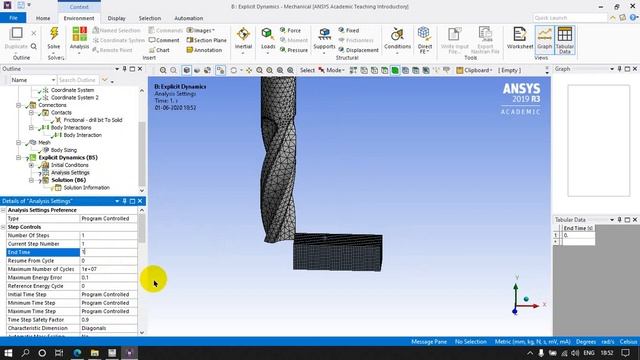Insert a Fixed support
640x360 pixels.
click(349, 31)
